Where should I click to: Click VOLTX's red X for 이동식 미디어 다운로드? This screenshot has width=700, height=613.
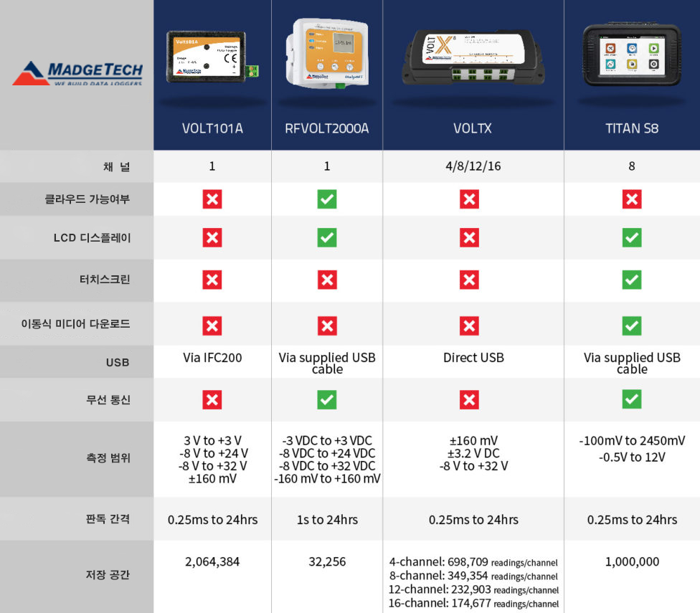point(469,325)
